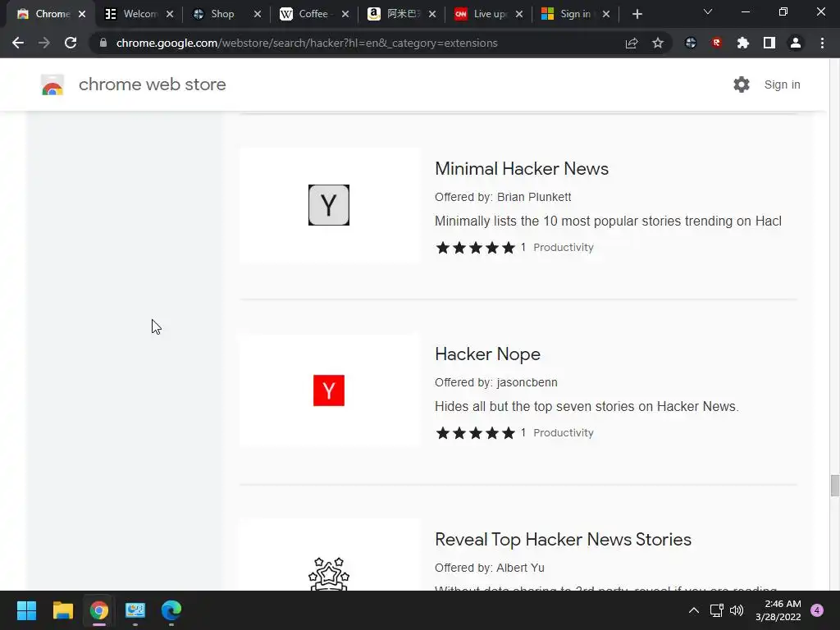Sign in to Chrome Web Store
The image size is (840, 630).
(x=782, y=84)
